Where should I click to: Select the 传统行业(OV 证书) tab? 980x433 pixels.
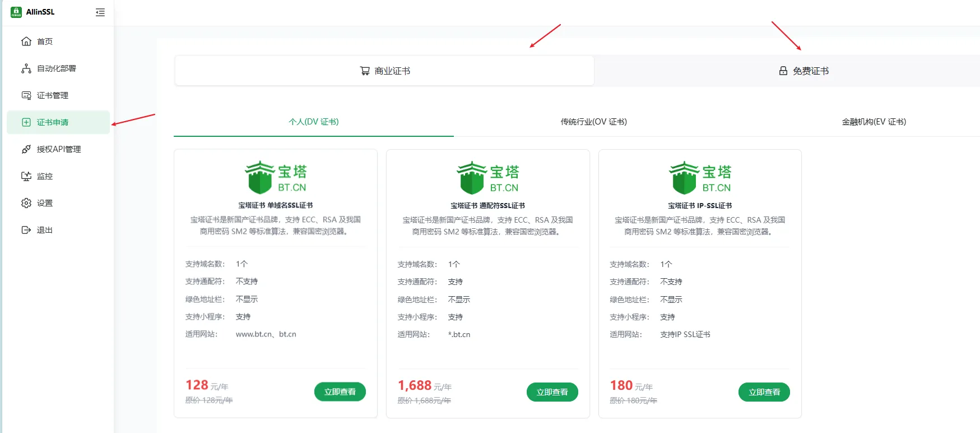click(594, 122)
